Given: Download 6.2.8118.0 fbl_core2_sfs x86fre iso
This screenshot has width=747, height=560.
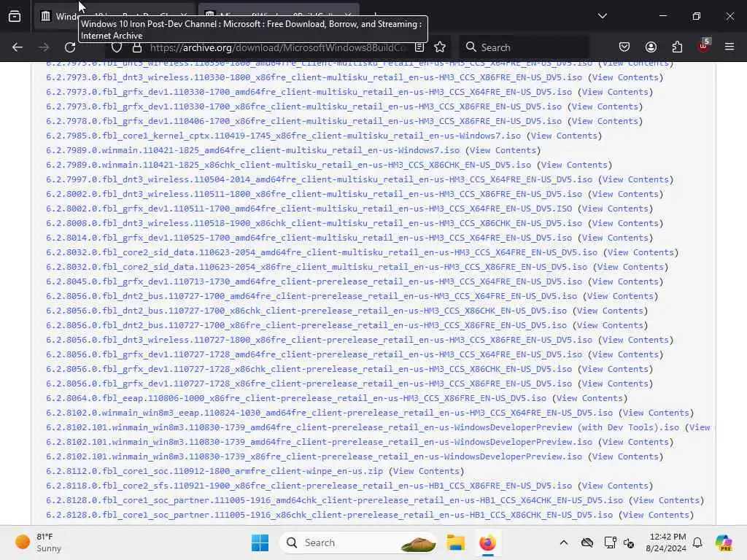Looking at the screenshot, I should [309, 486].
